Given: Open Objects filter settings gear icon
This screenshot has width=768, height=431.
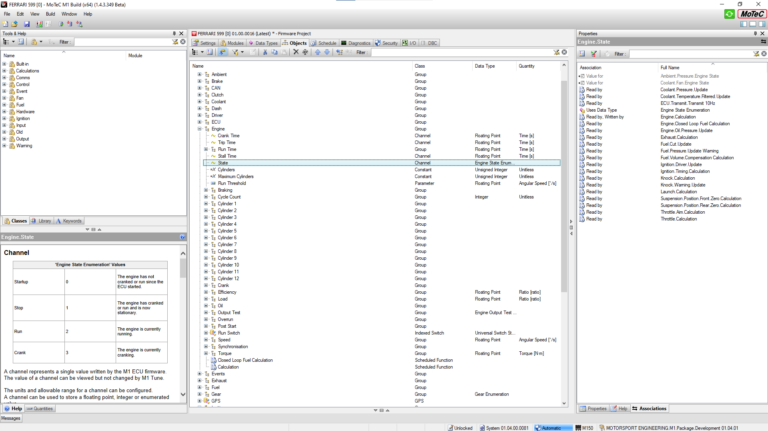Looking at the screenshot, I should click(x=564, y=52).
